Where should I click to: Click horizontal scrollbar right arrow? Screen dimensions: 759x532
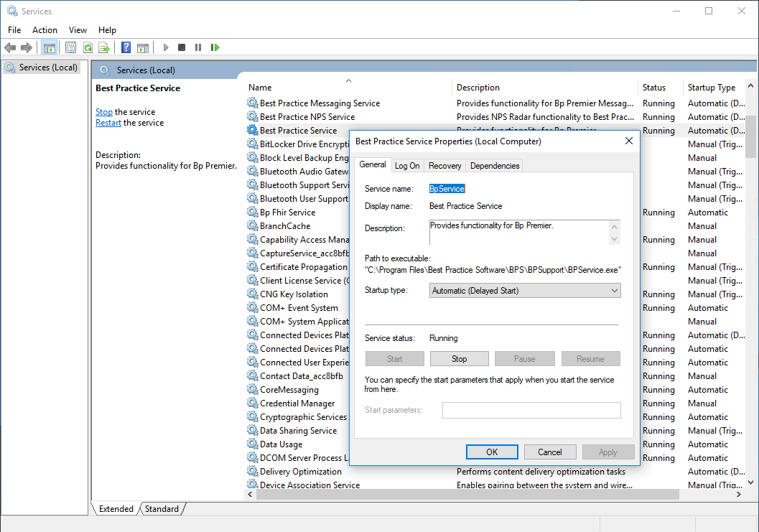pyautogui.click(x=739, y=494)
